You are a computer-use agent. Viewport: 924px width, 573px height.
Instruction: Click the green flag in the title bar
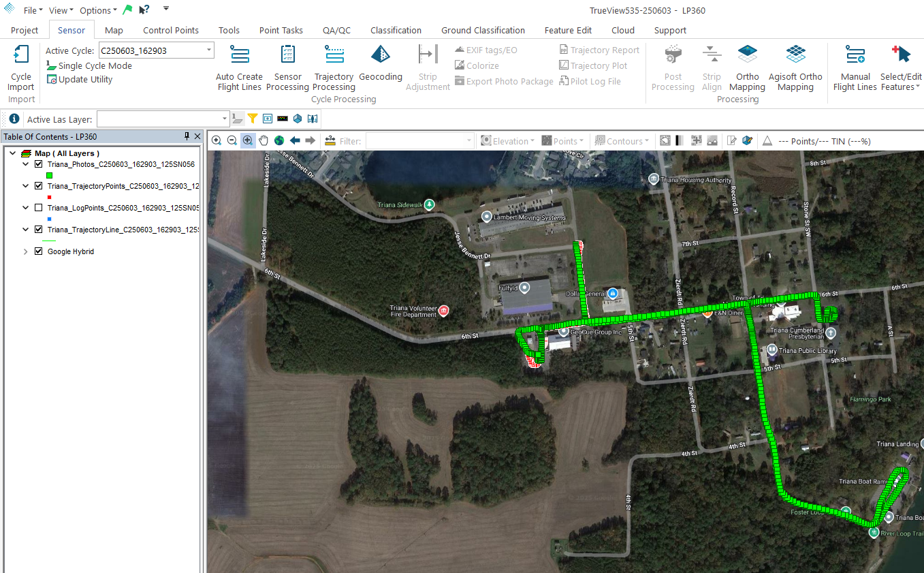128,10
